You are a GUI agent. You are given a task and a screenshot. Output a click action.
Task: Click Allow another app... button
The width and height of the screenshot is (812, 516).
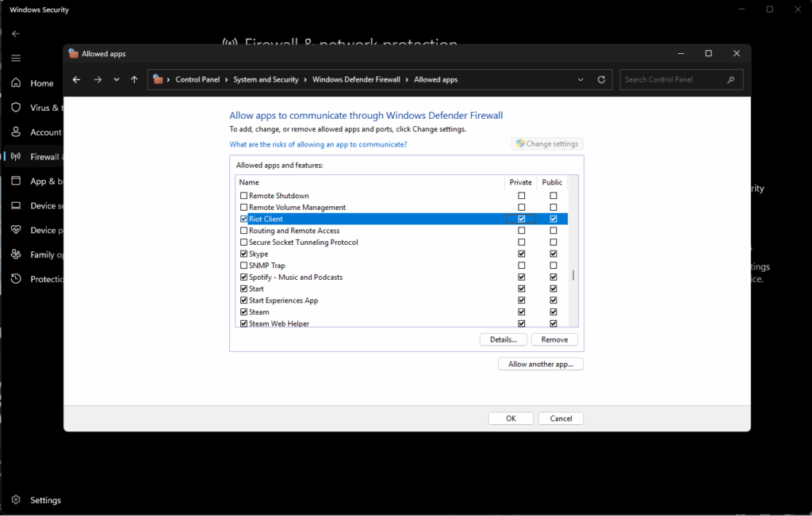pos(541,364)
